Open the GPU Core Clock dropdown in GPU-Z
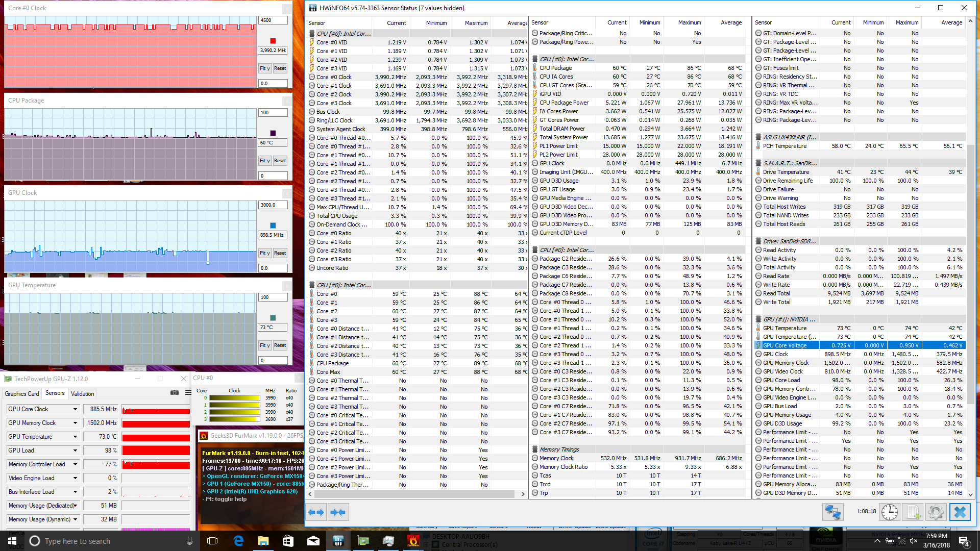 pyautogui.click(x=75, y=409)
